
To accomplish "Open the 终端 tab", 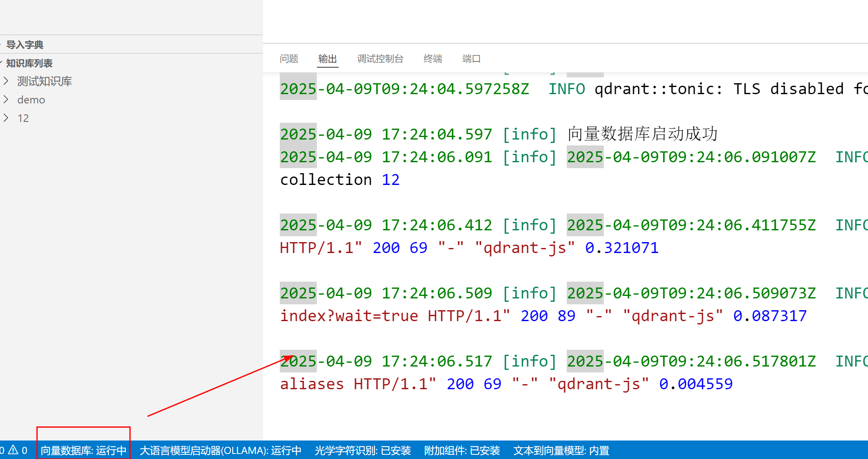I will click(x=433, y=58).
